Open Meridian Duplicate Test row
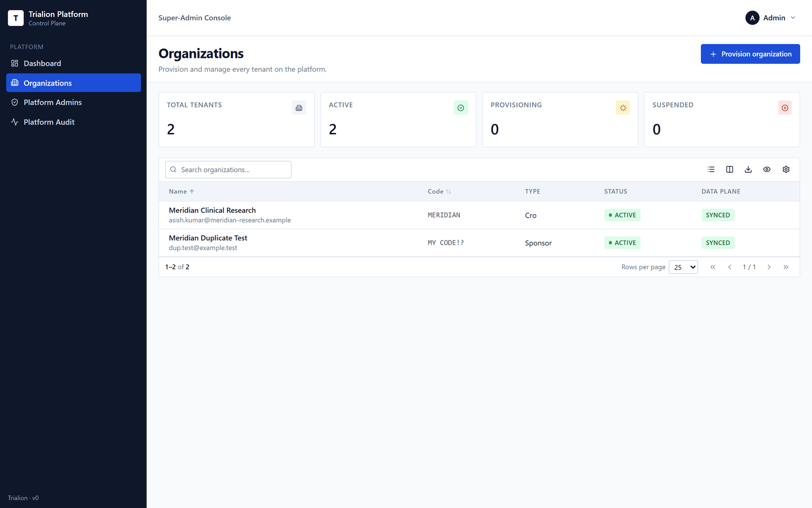 pos(479,243)
